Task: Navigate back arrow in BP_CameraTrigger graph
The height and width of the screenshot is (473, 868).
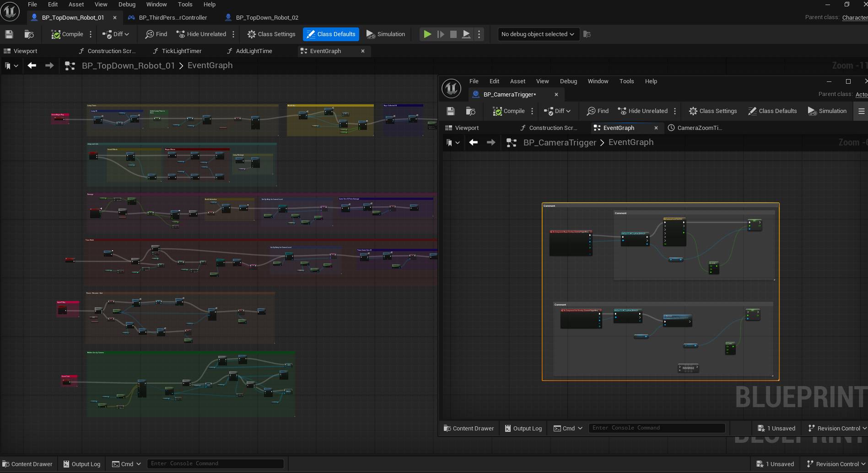Action: (473, 143)
